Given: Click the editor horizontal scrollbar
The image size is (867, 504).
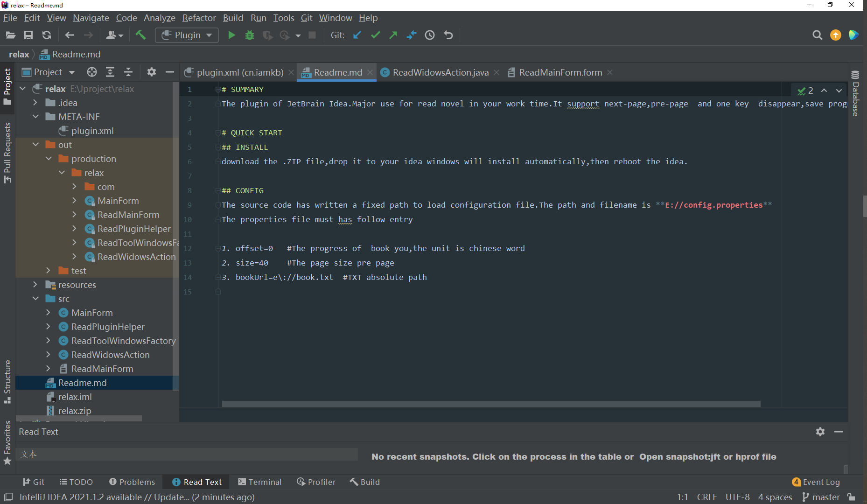Looking at the screenshot, I should tap(491, 404).
